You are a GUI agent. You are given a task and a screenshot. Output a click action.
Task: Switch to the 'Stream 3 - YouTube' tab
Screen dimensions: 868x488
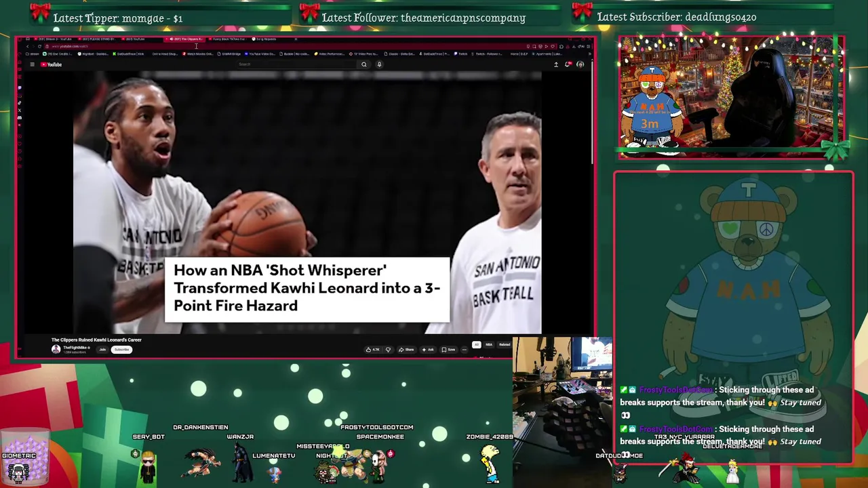coord(56,39)
